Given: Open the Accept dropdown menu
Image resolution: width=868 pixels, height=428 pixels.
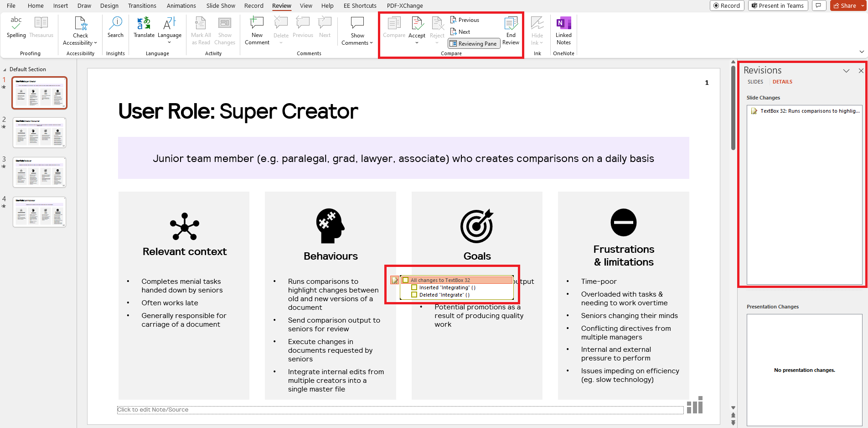Looking at the screenshot, I should (417, 42).
